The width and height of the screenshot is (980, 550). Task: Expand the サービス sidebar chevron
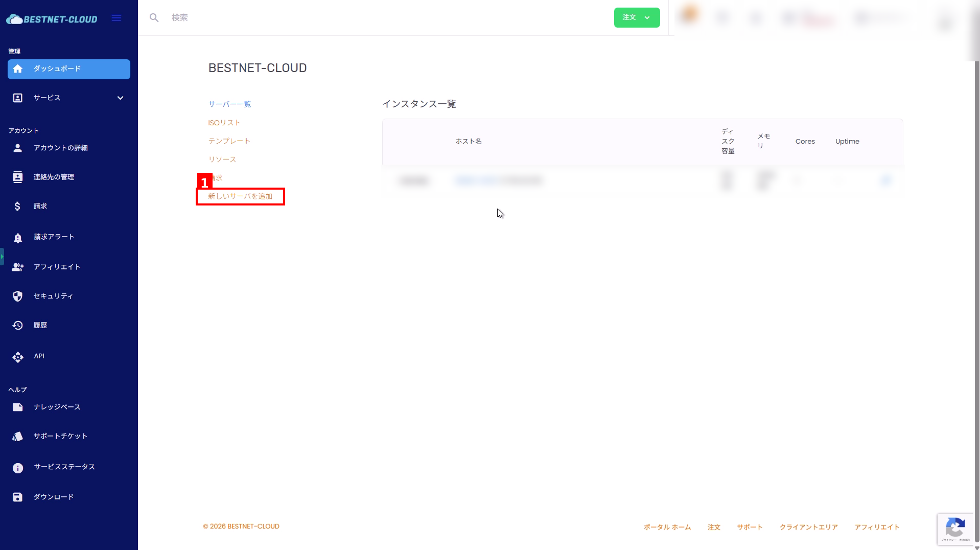pos(121,98)
